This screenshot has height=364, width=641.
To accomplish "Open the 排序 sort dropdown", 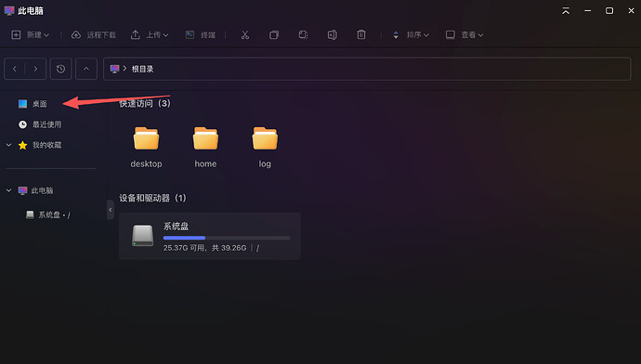I will [411, 35].
